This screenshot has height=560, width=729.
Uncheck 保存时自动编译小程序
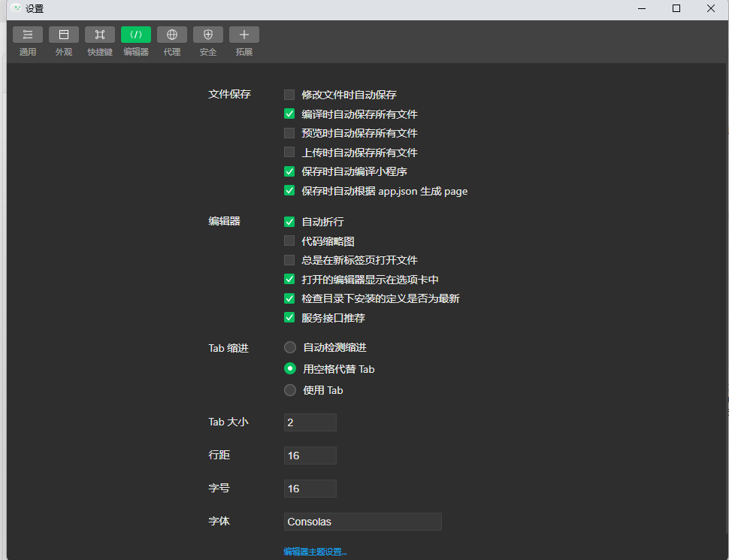tap(289, 171)
